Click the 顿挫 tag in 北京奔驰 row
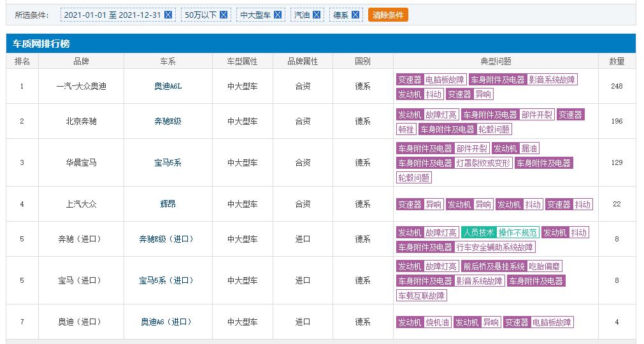 [406, 129]
